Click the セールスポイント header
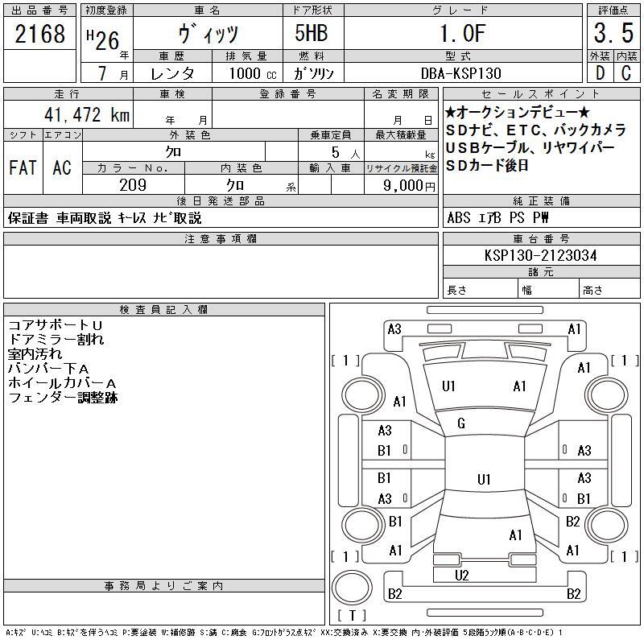This screenshot has height=644, width=644. 541,94
